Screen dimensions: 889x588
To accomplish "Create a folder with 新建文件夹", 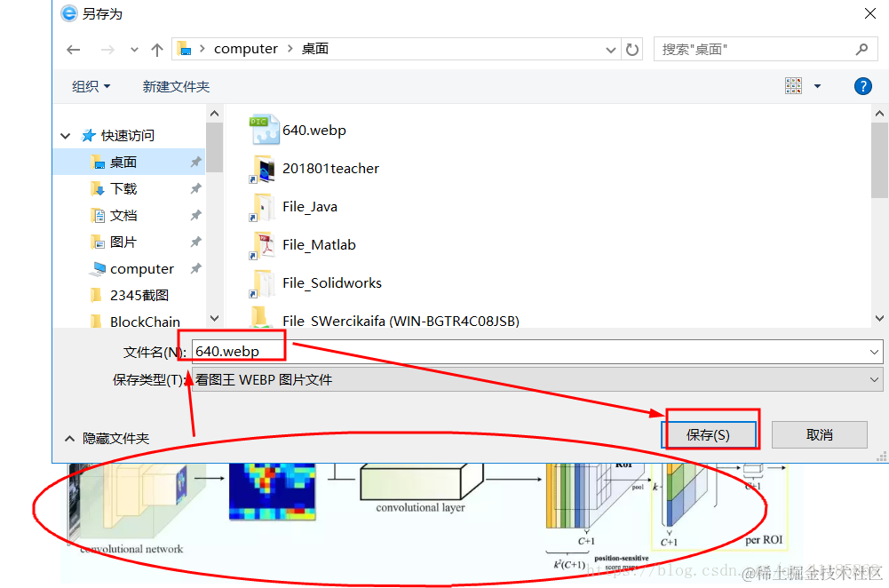I will coord(176,86).
